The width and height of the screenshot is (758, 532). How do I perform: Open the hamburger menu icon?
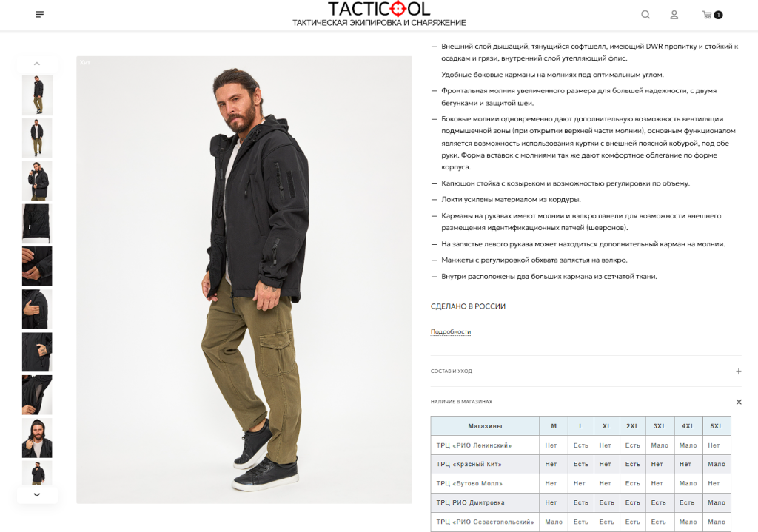(x=40, y=15)
